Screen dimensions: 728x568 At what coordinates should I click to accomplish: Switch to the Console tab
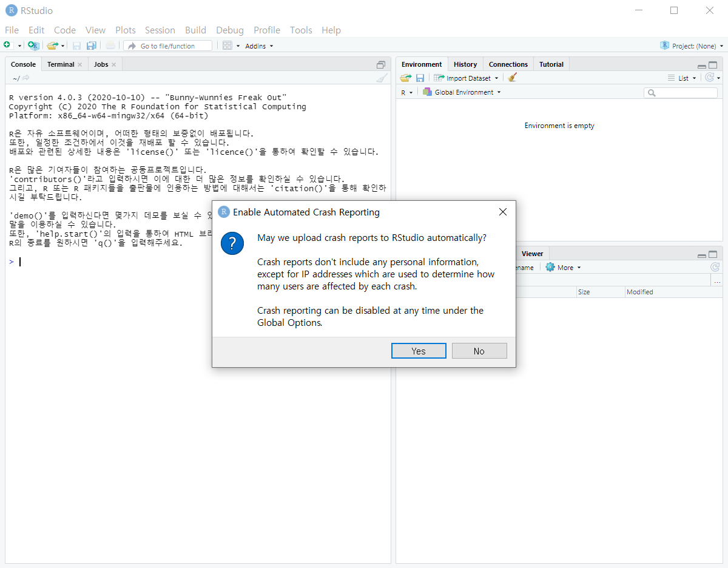pos(23,64)
